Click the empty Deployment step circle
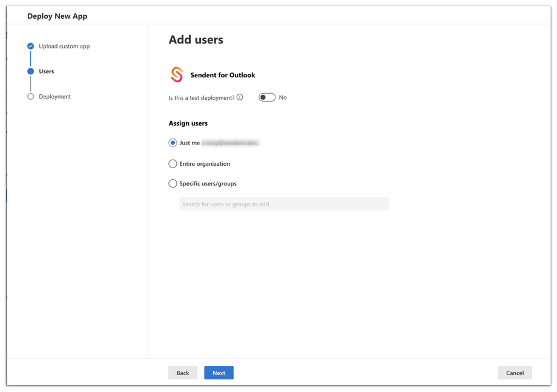 click(30, 97)
